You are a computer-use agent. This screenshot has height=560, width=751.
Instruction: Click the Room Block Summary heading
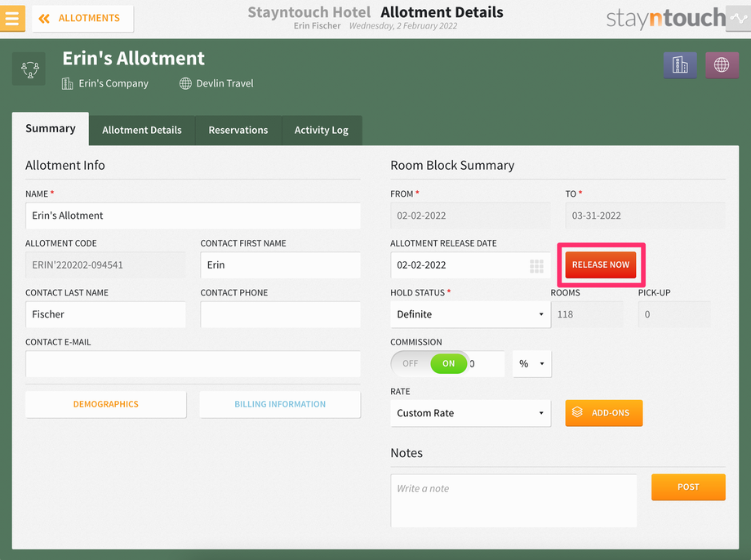click(452, 165)
